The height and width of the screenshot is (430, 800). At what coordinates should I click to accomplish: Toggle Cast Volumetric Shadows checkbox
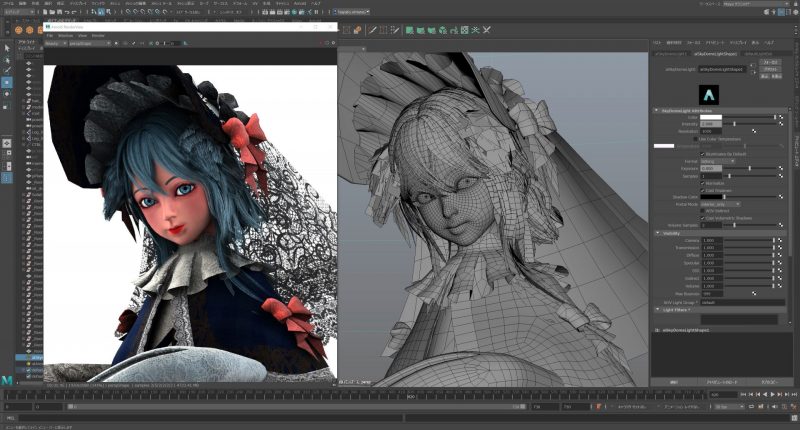(x=703, y=218)
